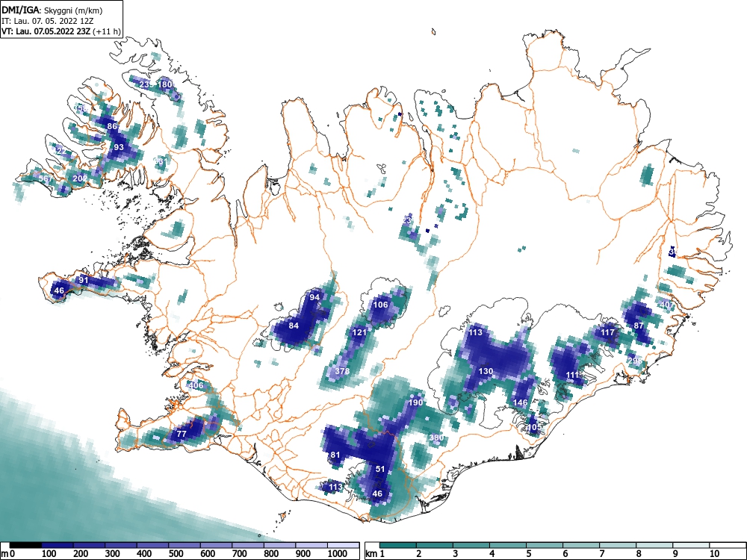The height and width of the screenshot is (560, 747).
Task: Select the map label 380
Action: [436, 438]
